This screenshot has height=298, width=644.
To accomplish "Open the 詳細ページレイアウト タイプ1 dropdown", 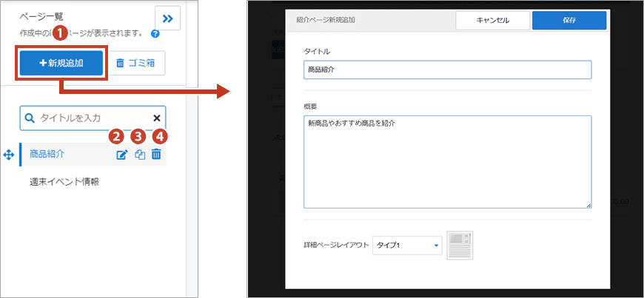I will (406, 245).
